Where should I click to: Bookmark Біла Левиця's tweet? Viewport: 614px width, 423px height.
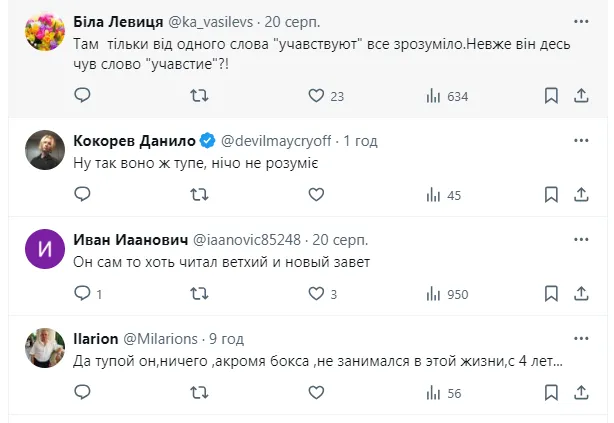click(551, 96)
